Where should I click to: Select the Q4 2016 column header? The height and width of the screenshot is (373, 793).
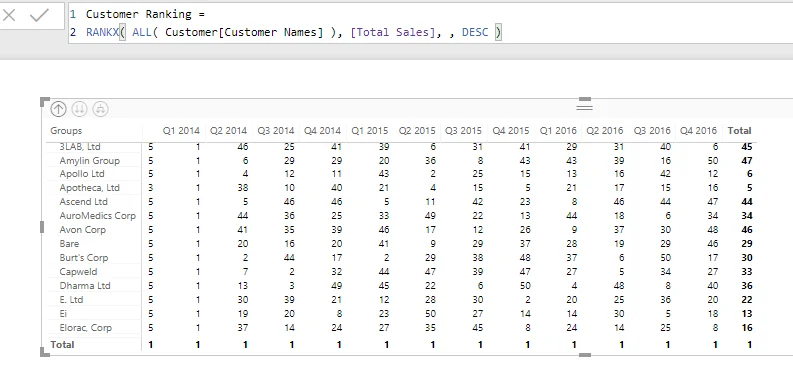[x=698, y=131]
